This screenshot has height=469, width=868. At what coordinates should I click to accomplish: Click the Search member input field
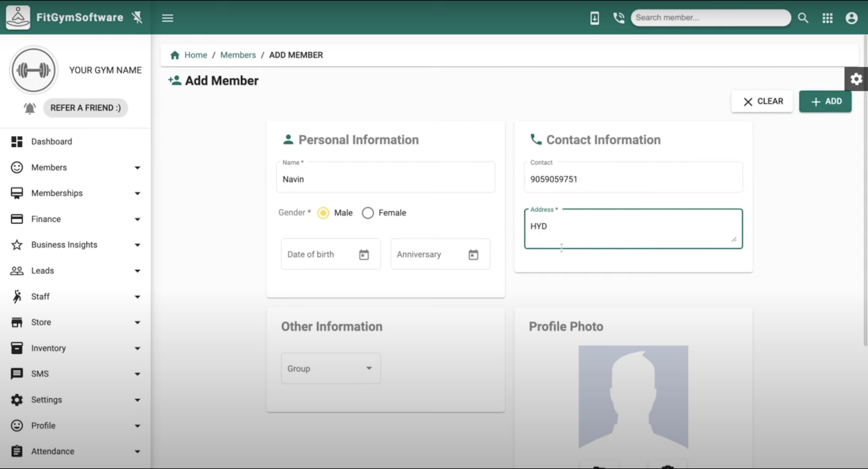coord(711,18)
